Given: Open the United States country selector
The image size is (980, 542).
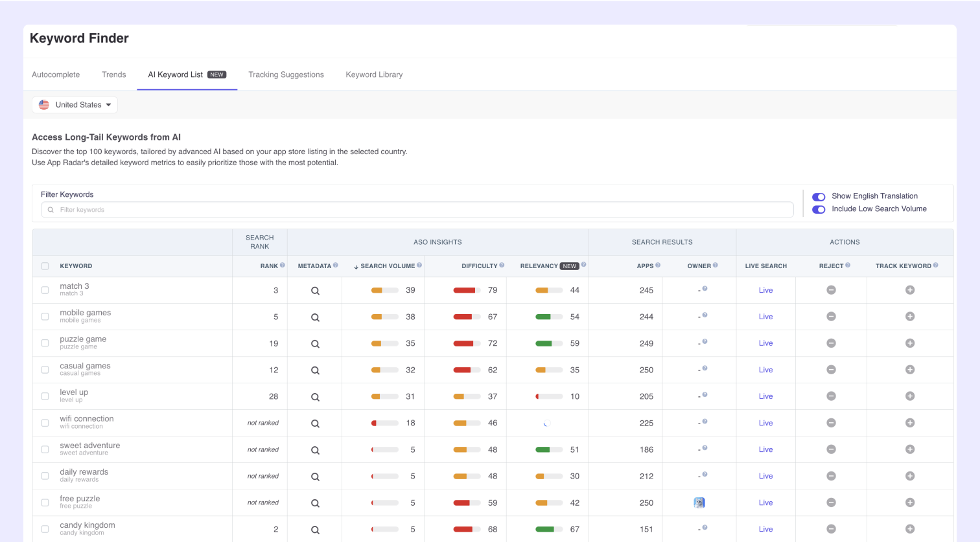Looking at the screenshot, I should pos(75,104).
